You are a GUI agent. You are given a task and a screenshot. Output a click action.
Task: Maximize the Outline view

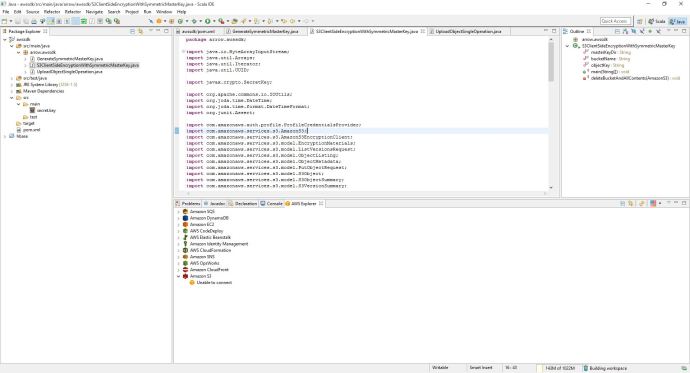684,31
